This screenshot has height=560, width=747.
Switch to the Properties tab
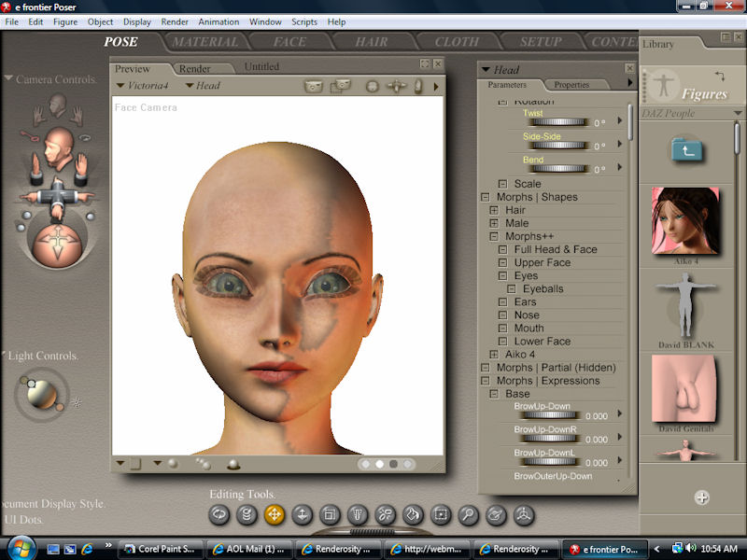tap(571, 85)
